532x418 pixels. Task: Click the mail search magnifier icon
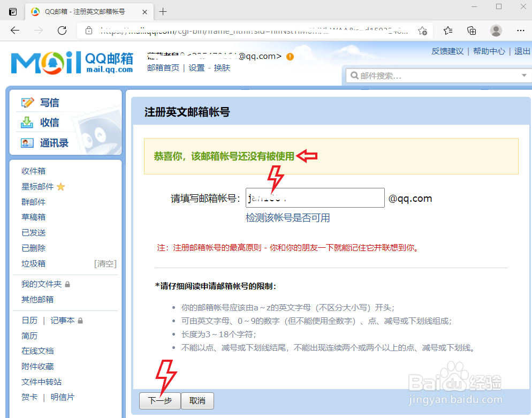[354, 75]
